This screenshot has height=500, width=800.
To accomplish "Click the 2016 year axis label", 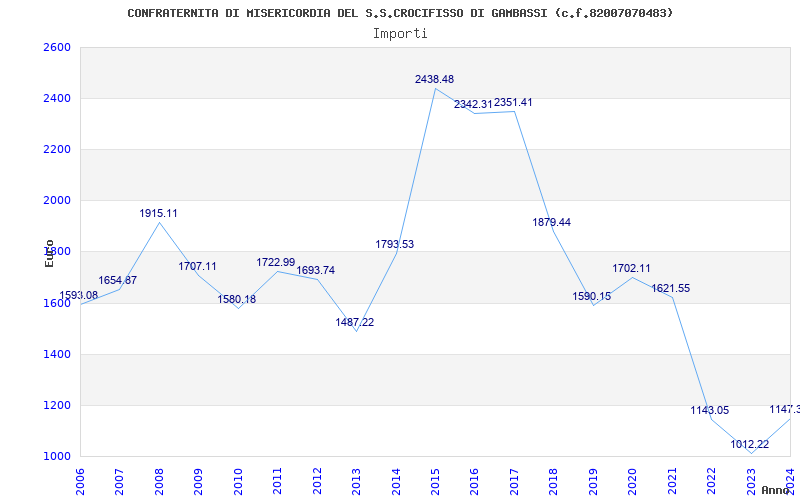I will [x=474, y=481].
